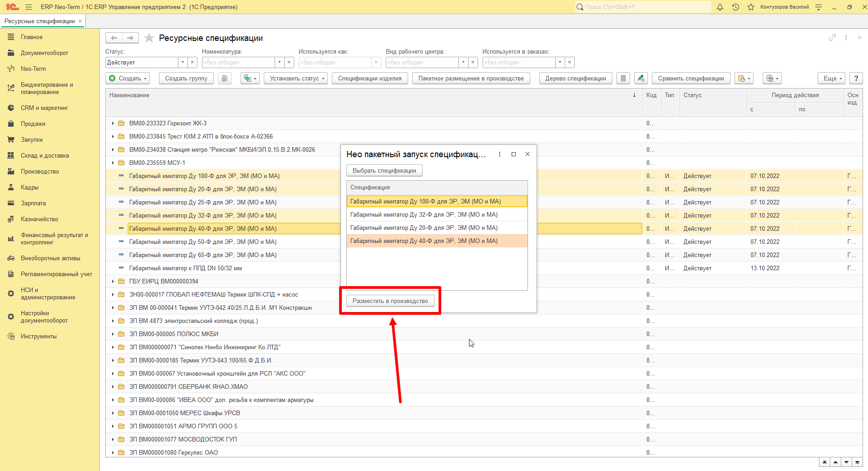Expand ГБУ ЕИРЦ ВМ000000394 folder
Image resolution: width=868 pixels, height=471 pixels.
113,282
